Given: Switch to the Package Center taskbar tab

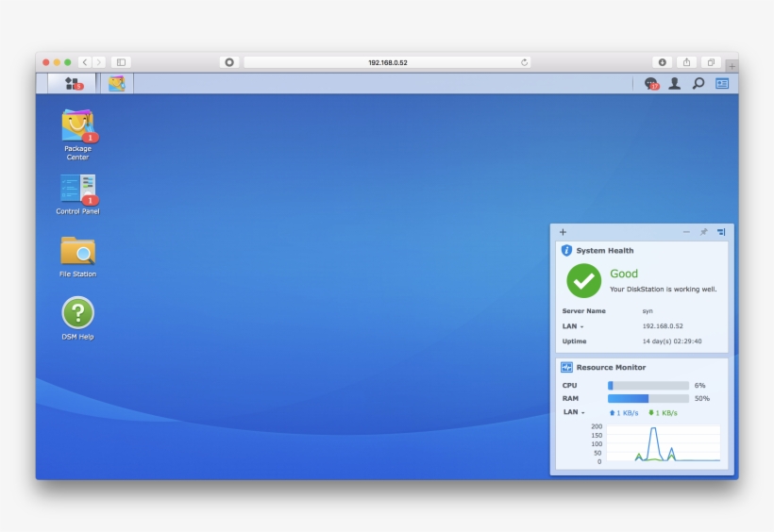Looking at the screenshot, I should 117,83.
